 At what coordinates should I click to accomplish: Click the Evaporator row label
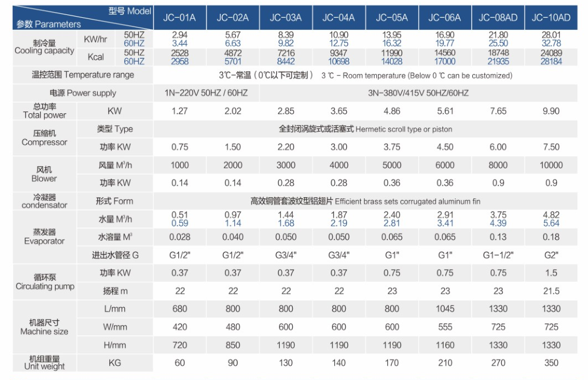coord(44,237)
